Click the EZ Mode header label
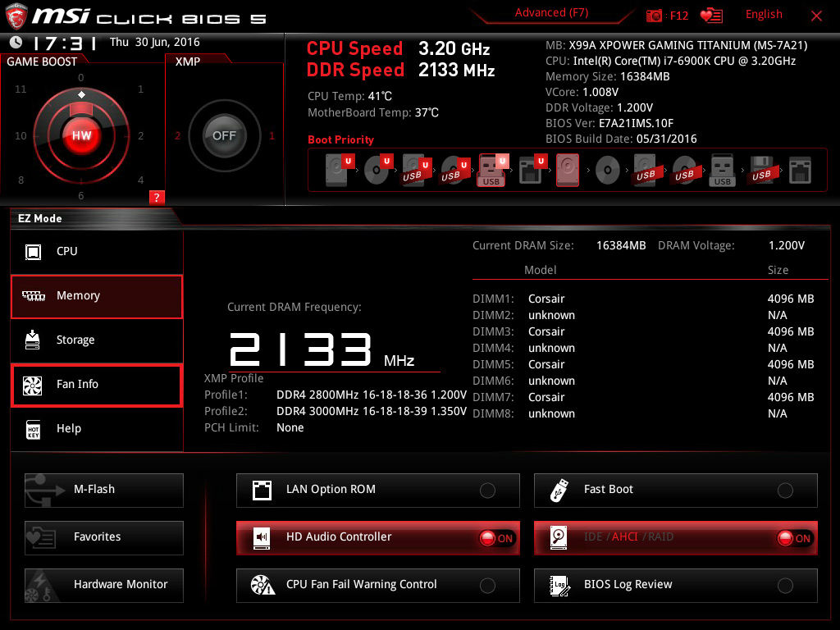Image resolution: width=840 pixels, height=630 pixels. (39, 218)
